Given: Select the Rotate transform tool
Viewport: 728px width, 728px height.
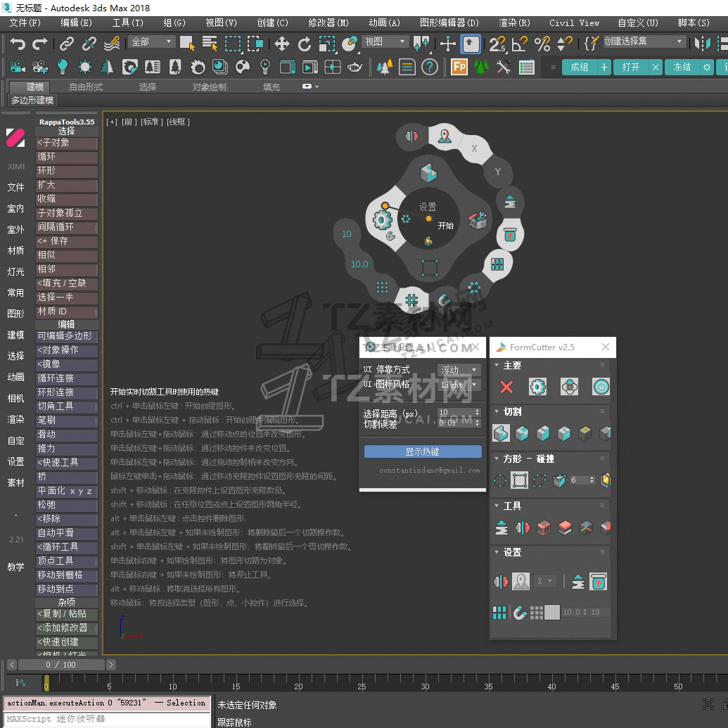Looking at the screenshot, I should coord(305,44).
